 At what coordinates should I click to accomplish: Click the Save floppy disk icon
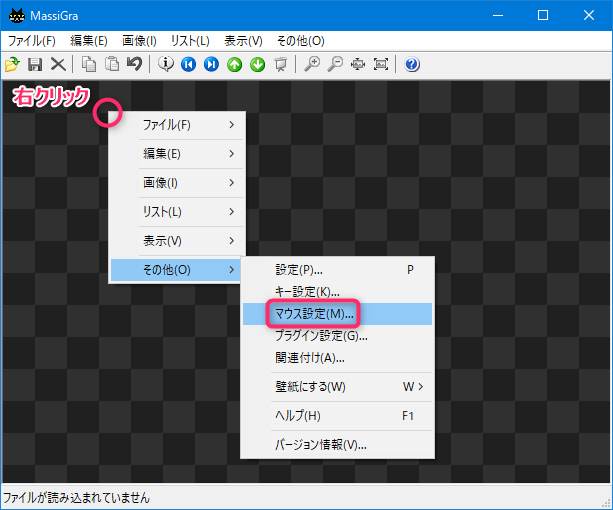tap(35, 64)
